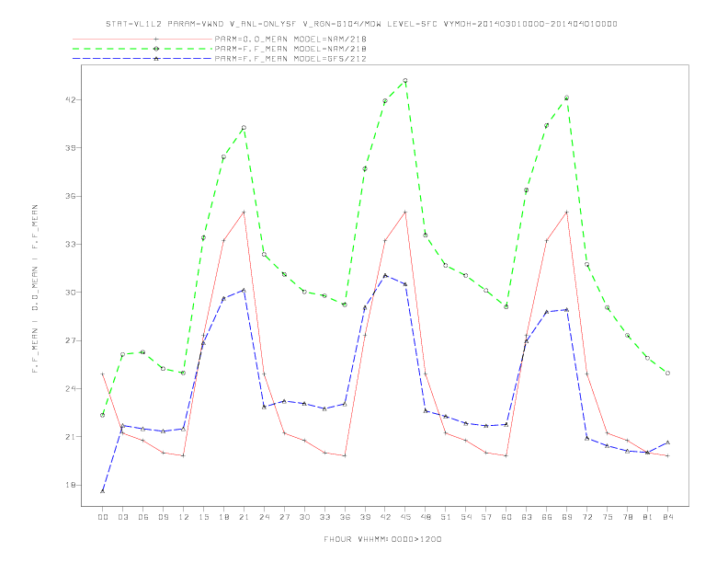Select legend entry PARM=F.F_MEAN MODEL=GFS/212
This screenshot has width=728, height=563.
point(290,59)
